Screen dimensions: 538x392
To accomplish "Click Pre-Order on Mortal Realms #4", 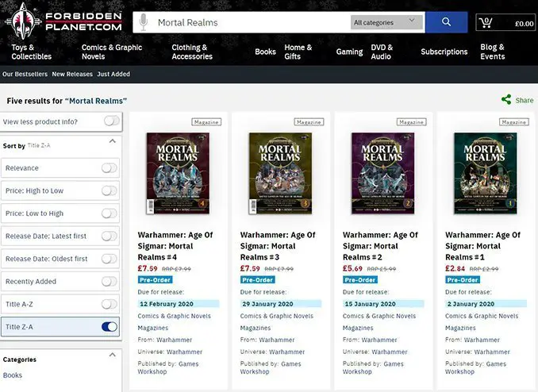I will 155,280.
